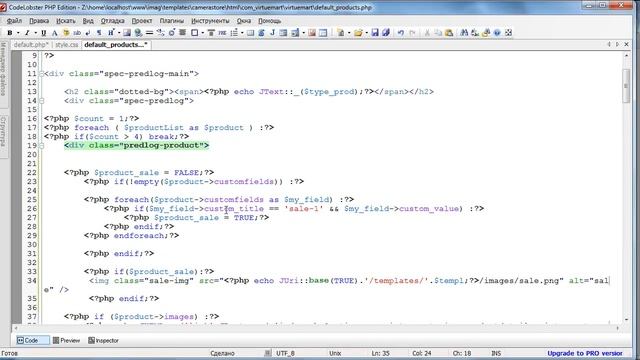Open the dropdown arrow beside the list icon
640x360 pixels.
tap(242, 33)
